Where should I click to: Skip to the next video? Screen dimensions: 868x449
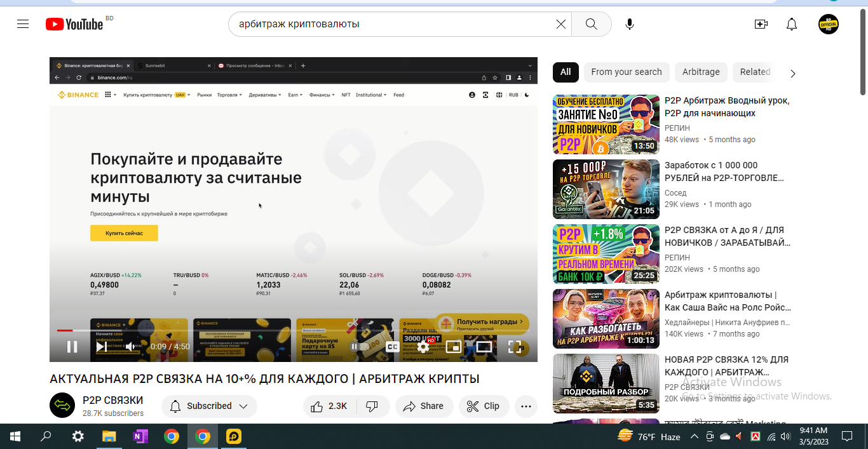(x=101, y=347)
